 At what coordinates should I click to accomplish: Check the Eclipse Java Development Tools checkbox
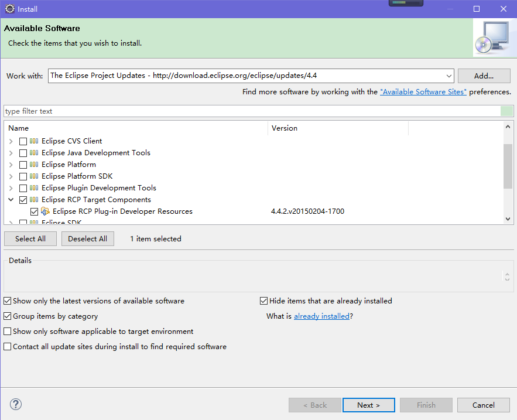tap(23, 153)
